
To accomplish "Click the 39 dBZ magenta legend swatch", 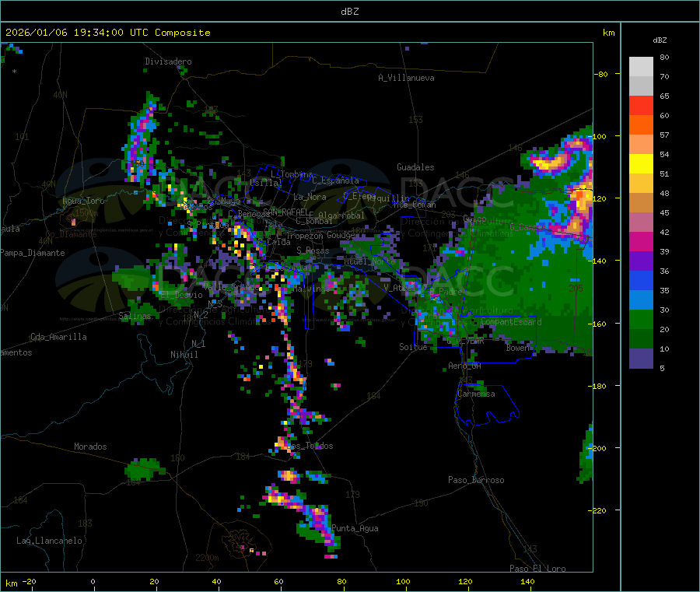I will 641,241.
